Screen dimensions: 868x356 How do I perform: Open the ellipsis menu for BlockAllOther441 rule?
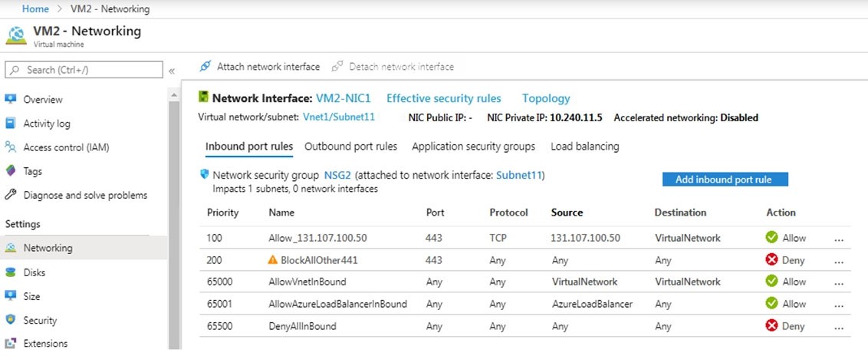839,261
